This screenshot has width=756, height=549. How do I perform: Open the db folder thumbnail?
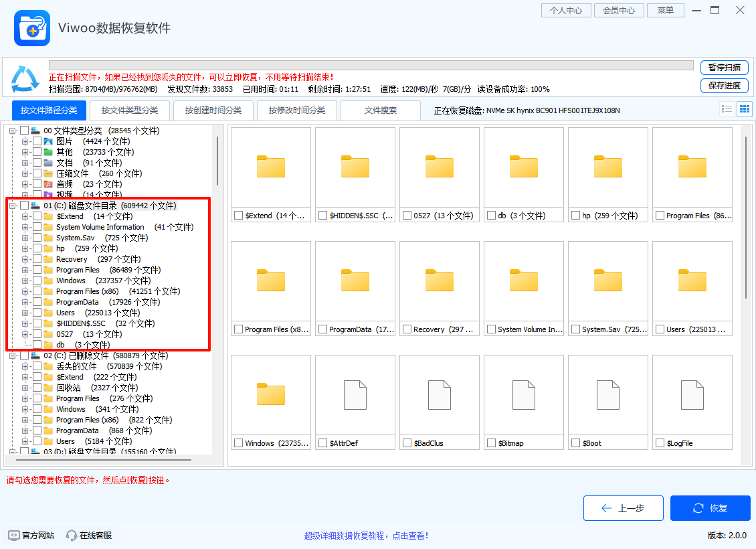(x=523, y=166)
